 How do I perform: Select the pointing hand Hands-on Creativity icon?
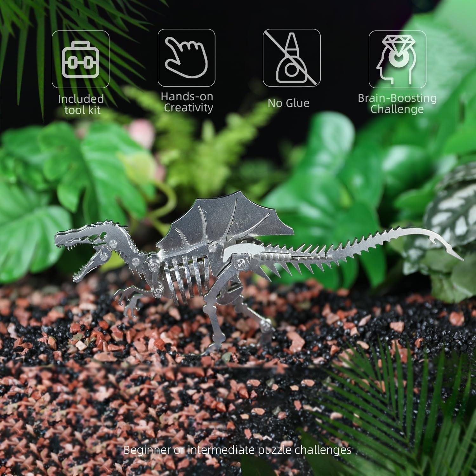click(186, 57)
